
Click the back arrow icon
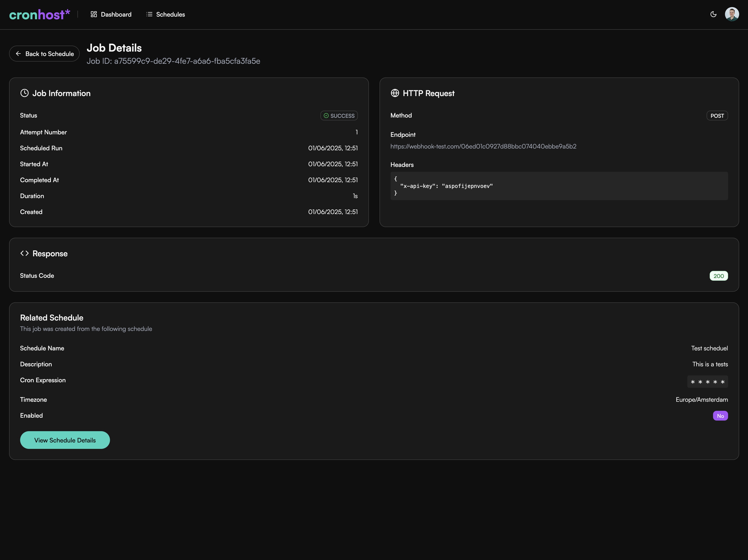(18, 54)
